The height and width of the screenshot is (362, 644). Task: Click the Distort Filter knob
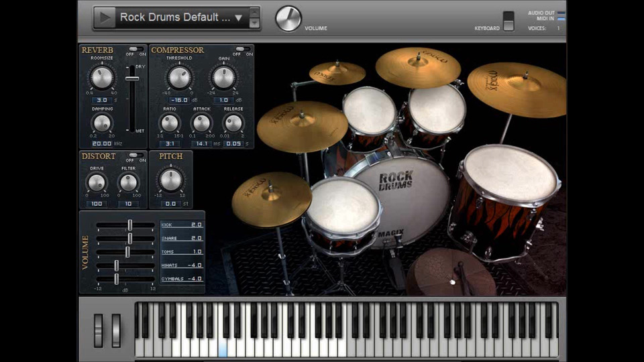[128, 182]
